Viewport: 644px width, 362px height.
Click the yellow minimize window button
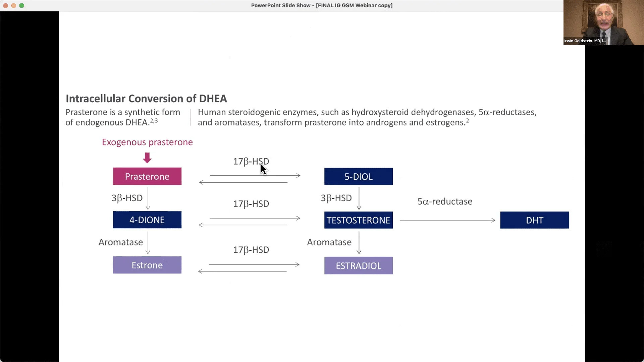click(x=13, y=6)
